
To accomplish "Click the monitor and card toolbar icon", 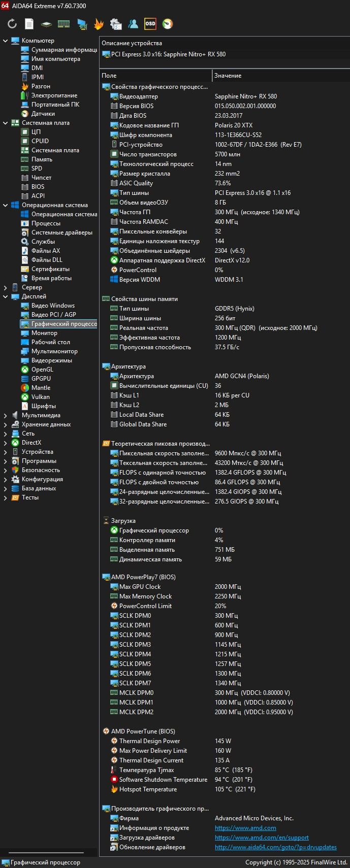I will (x=81, y=24).
